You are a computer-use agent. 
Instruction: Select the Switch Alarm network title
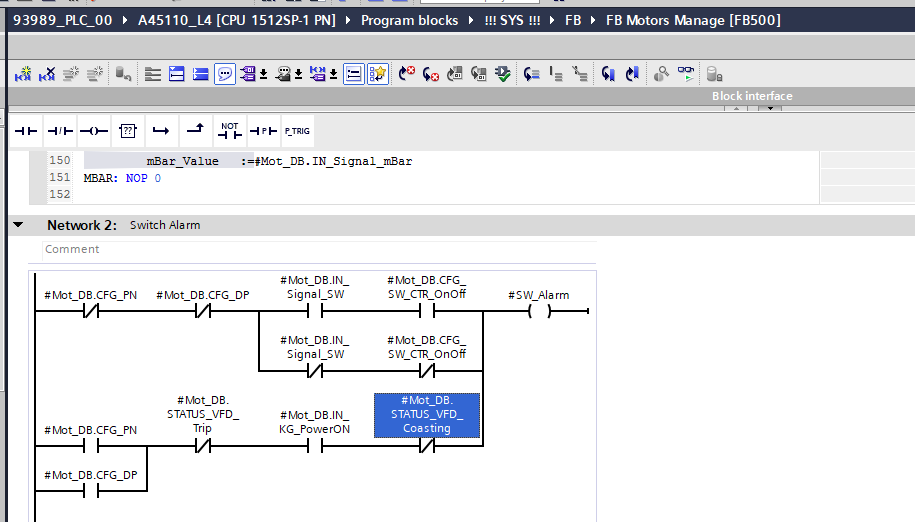tap(165, 225)
